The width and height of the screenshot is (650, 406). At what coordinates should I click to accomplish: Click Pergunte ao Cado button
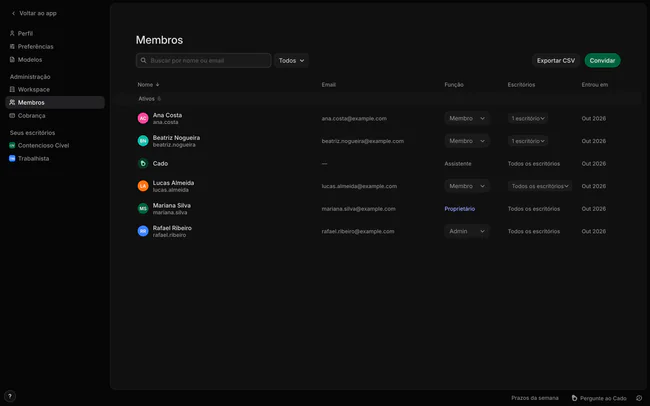[599, 398]
